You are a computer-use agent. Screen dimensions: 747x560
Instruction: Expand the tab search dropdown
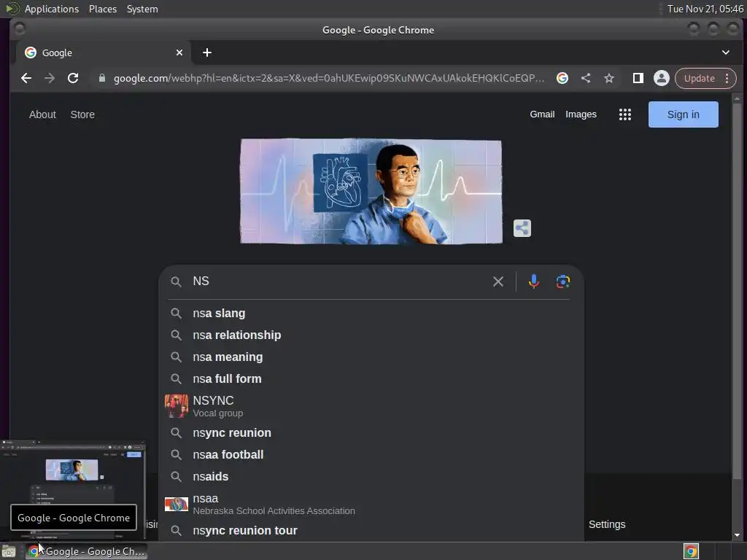726,52
